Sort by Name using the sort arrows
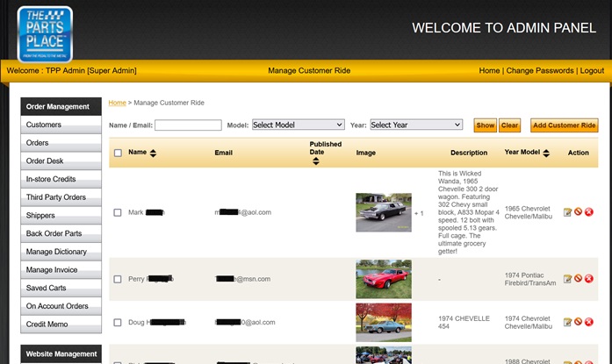The height and width of the screenshot is (364, 612). click(154, 153)
